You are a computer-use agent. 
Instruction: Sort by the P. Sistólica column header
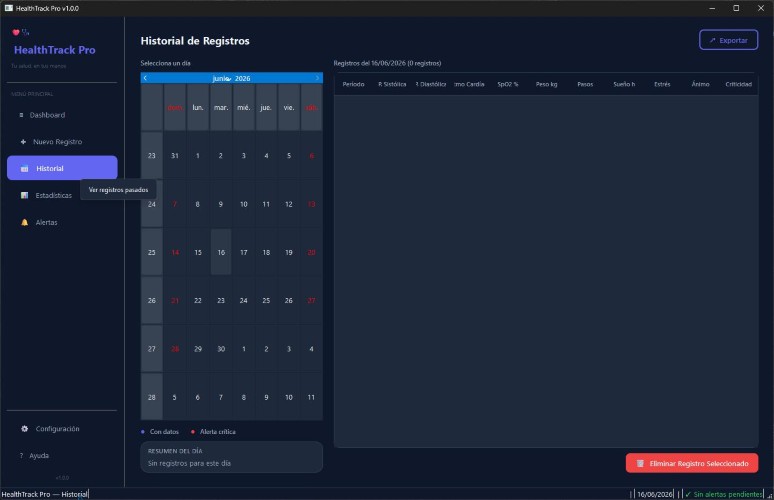coord(392,84)
